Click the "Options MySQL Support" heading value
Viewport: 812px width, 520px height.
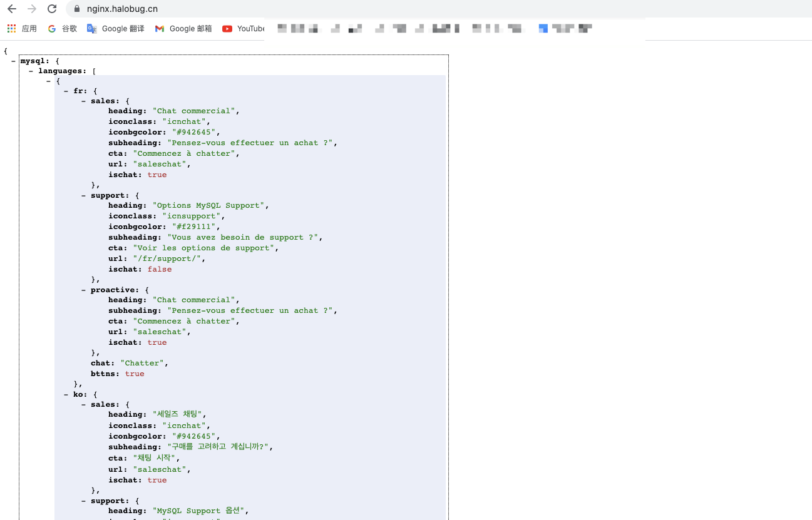(208, 205)
